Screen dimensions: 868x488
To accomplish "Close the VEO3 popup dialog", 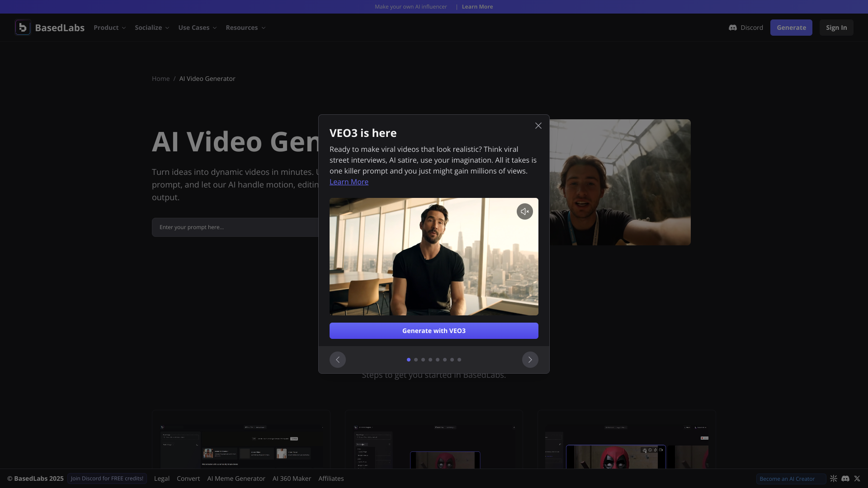I will [x=538, y=126].
